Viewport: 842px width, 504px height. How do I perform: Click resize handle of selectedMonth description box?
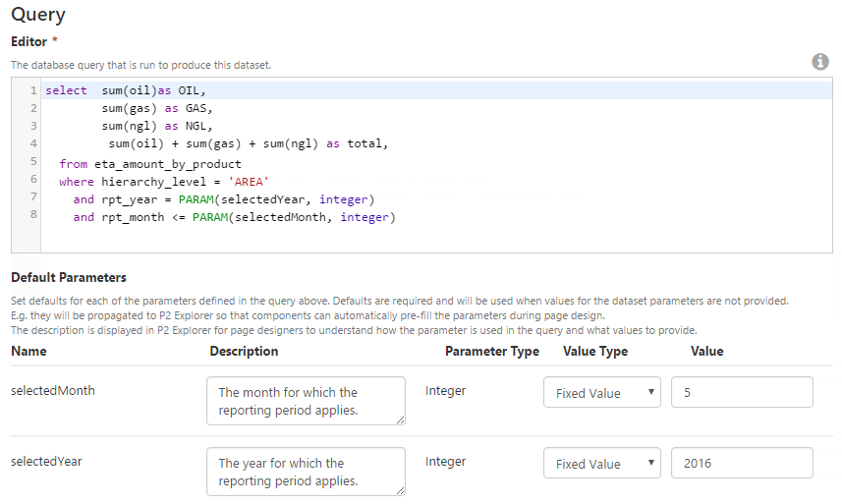click(x=400, y=420)
